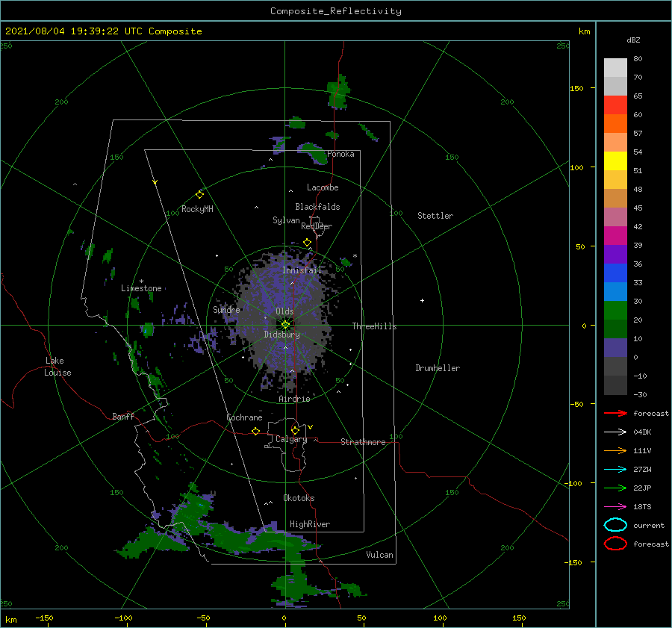Click the Lacombe town label
The image size is (672, 628).
tap(323, 187)
